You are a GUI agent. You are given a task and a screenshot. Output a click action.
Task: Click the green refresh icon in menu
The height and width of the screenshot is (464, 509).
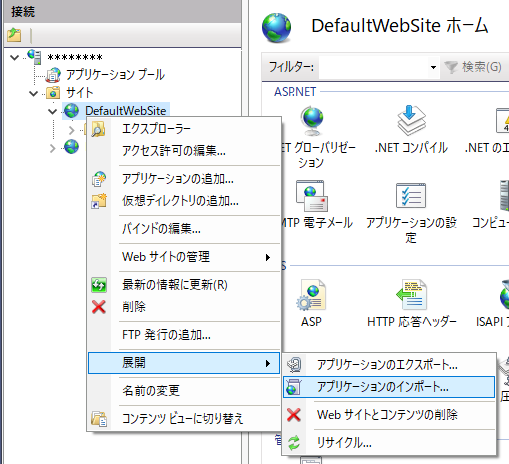[x=99, y=285]
